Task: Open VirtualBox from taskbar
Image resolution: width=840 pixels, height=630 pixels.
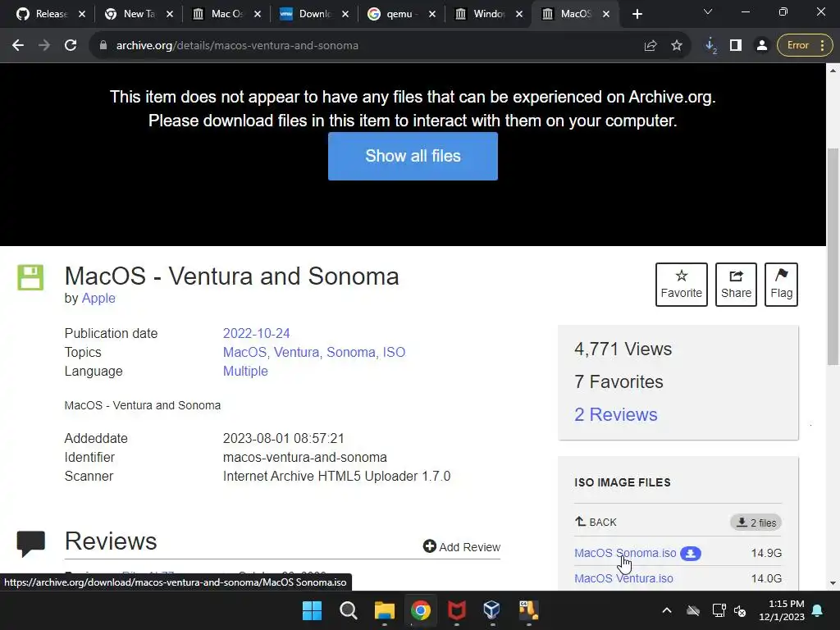Action: (491, 610)
